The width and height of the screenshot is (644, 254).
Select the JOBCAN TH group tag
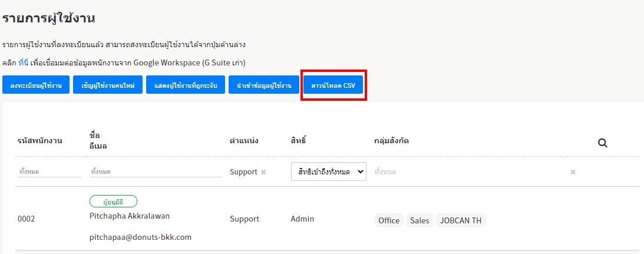pyautogui.click(x=461, y=220)
